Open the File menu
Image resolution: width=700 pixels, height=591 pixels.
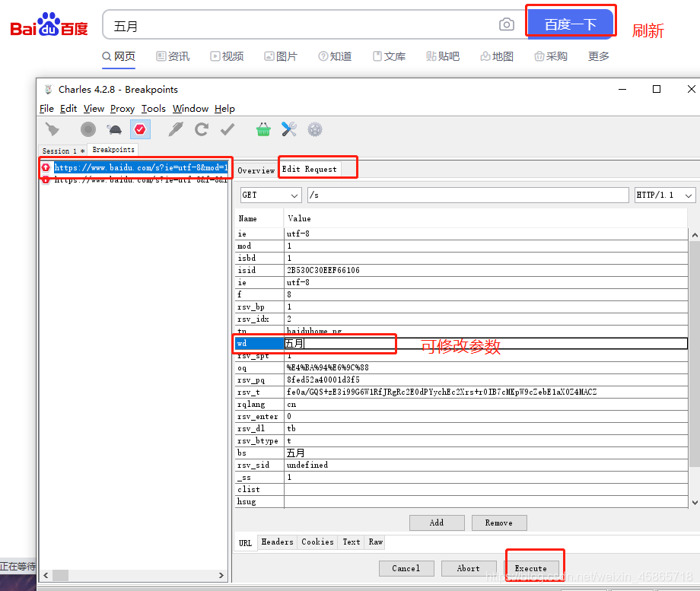click(x=46, y=109)
